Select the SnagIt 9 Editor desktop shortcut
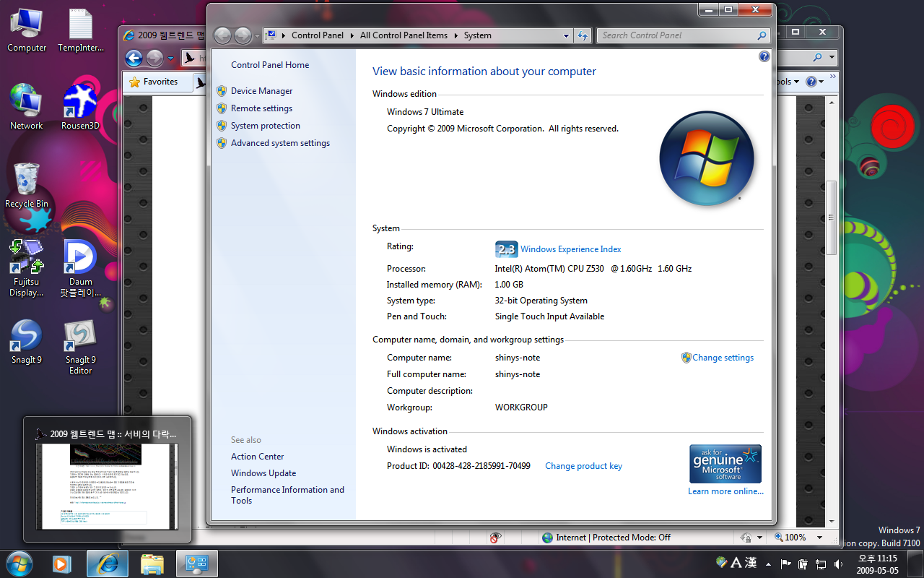The width and height of the screenshot is (924, 578). point(80,348)
